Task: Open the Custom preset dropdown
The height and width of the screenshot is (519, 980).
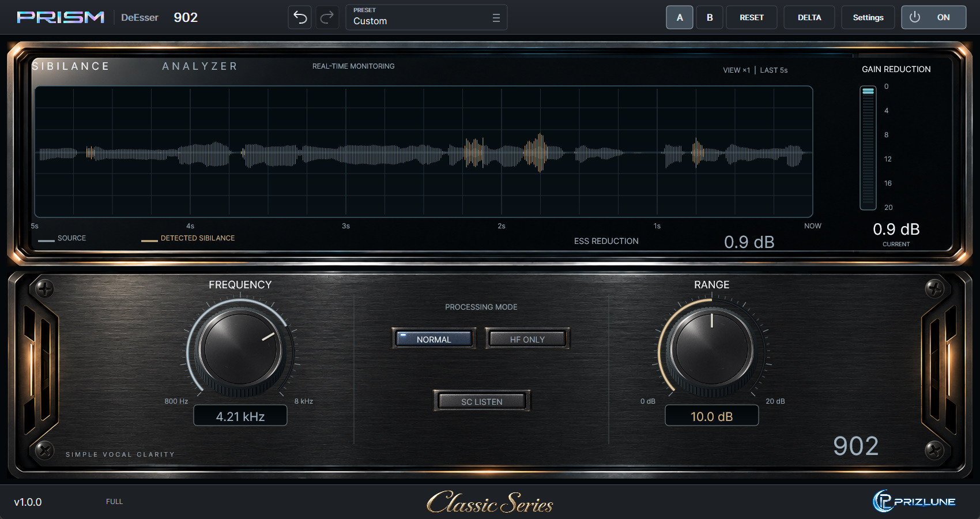Action: pyautogui.click(x=427, y=17)
